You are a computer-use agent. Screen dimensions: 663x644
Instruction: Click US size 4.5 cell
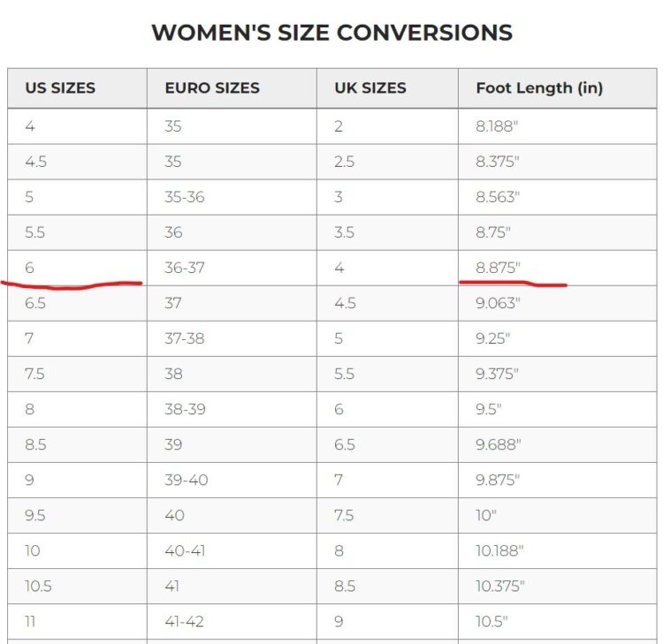click(36, 162)
